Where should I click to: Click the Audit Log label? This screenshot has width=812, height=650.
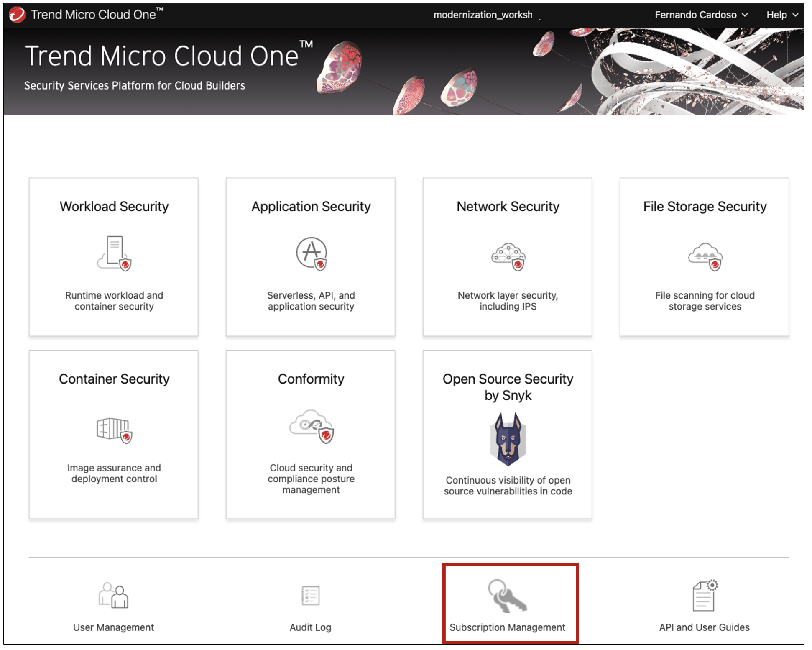click(311, 627)
